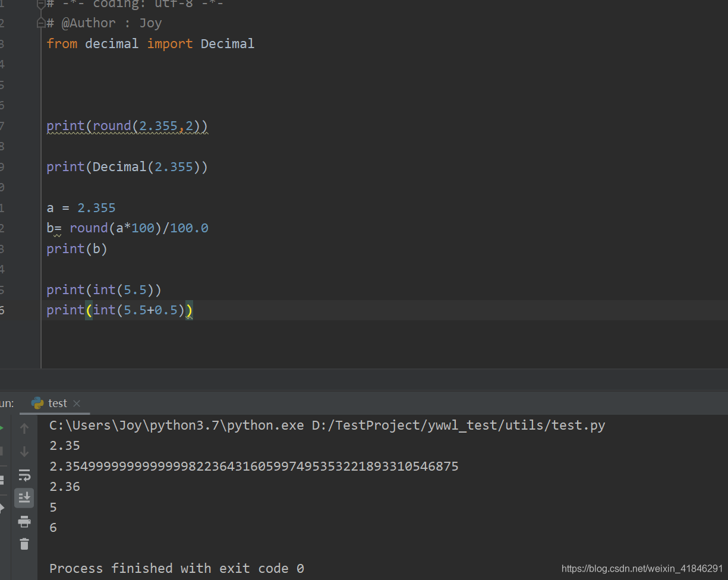Collapse fold marker at coding comment line

41,4
